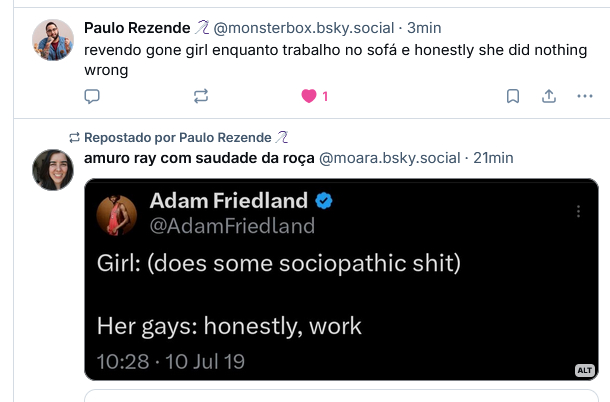Open the three-dot more options menu
Viewport: 610px width, 402px height.
click(585, 96)
